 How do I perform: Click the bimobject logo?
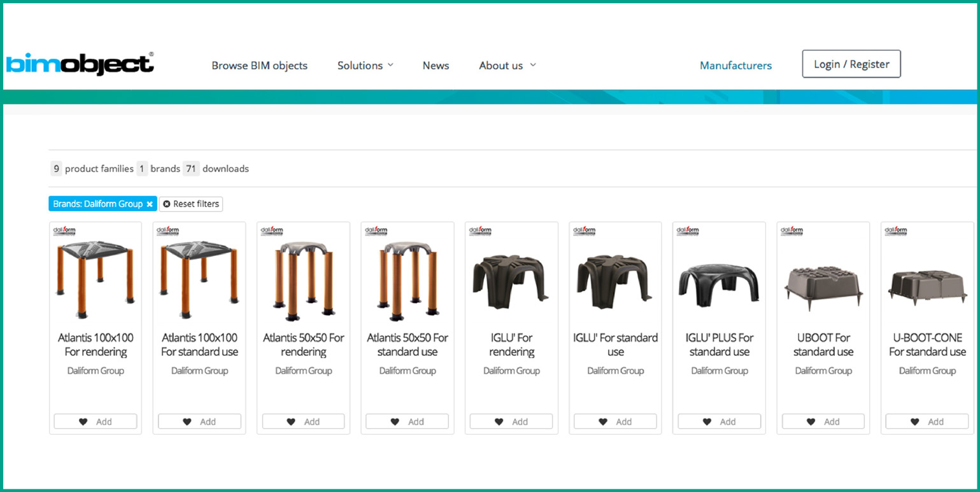pyautogui.click(x=80, y=64)
